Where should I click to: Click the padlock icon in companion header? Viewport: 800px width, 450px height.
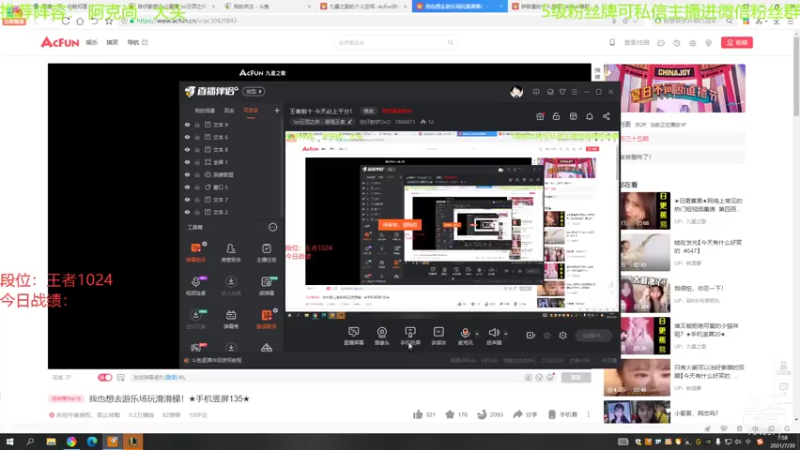coord(556,116)
